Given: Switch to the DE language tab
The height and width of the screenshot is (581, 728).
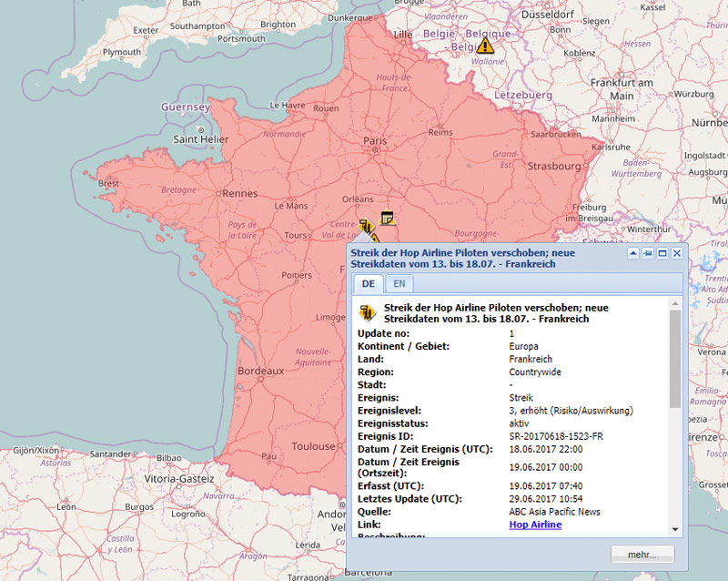Looking at the screenshot, I should pos(369,284).
